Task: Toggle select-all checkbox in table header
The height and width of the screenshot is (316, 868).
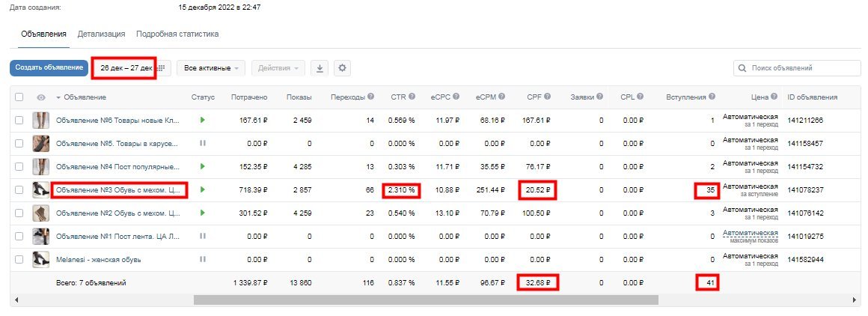Action: point(19,97)
